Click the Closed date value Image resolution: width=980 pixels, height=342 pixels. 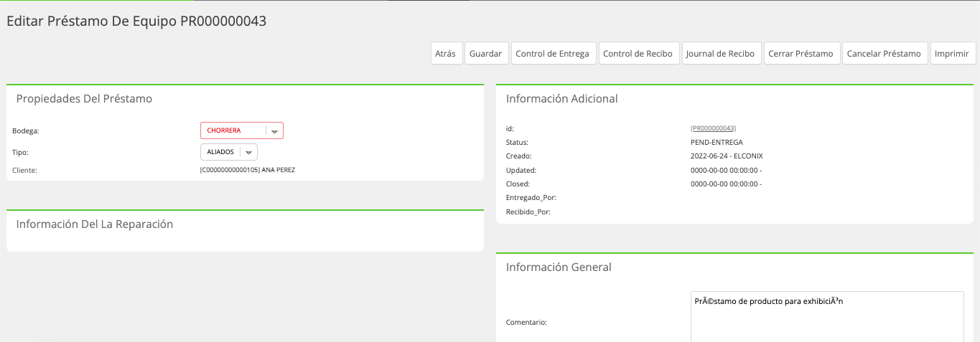[x=726, y=184]
